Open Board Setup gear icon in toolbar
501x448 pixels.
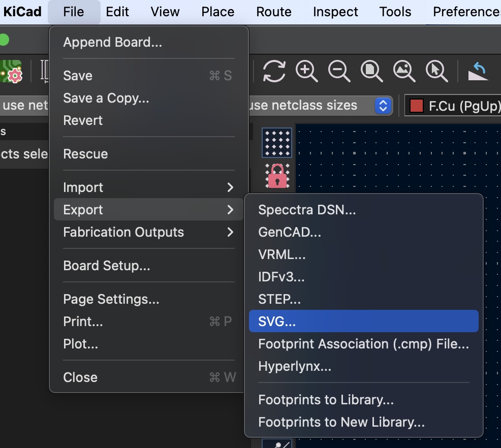(x=11, y=71)
